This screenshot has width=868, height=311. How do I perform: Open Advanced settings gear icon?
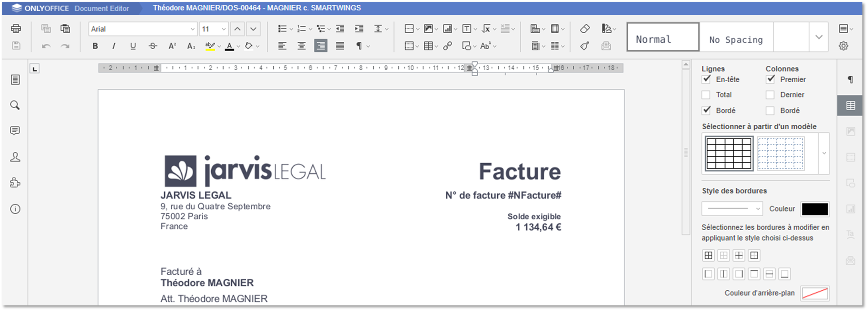[843, 46]
